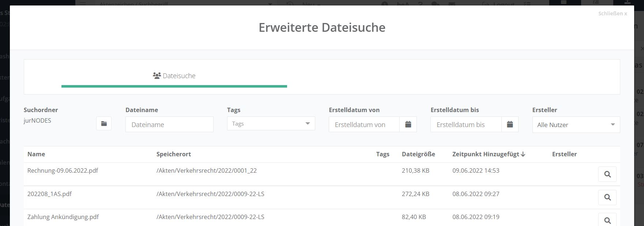
Task: Open calendar for Erstelldatum von
Action: (408, 125)
